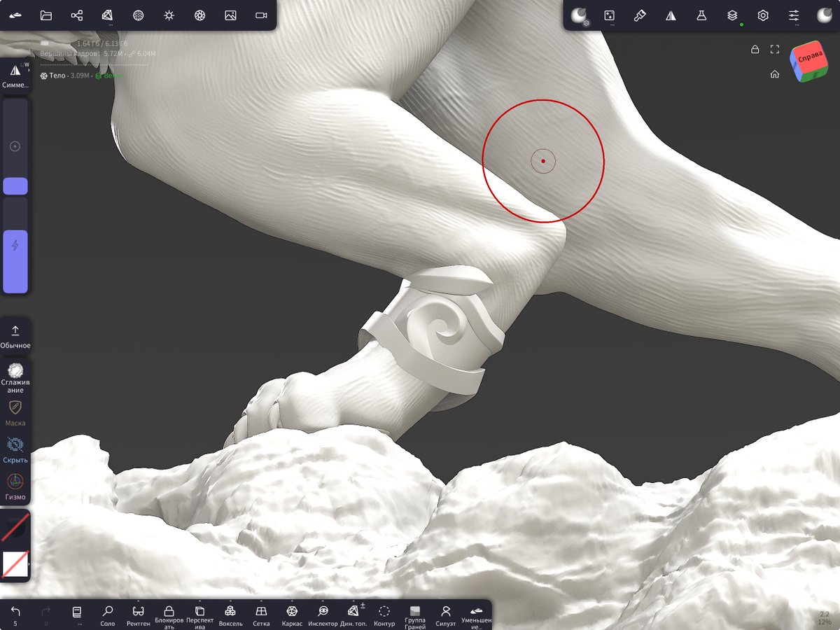The image size is (840, 630).
Task: Expand options above the Инспектор shortcut
Action: [323, 601]
